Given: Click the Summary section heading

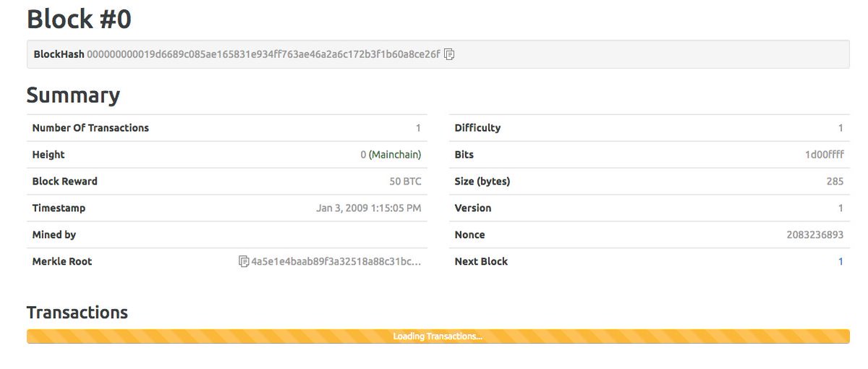Looking at the screenshot, I should tap(73, 96).
